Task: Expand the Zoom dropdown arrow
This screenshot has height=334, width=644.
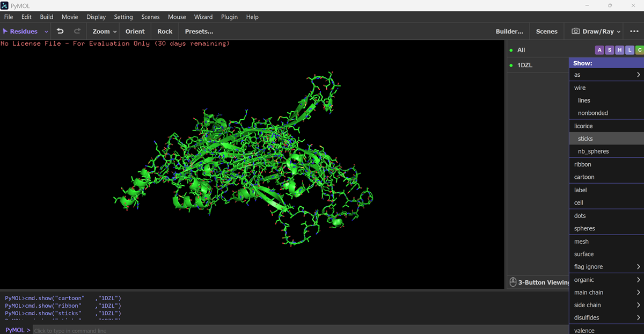Action: click(115, 32)
